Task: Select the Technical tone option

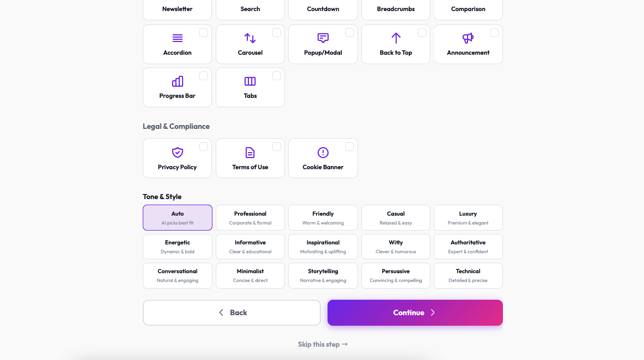Action: coord(468,275)
